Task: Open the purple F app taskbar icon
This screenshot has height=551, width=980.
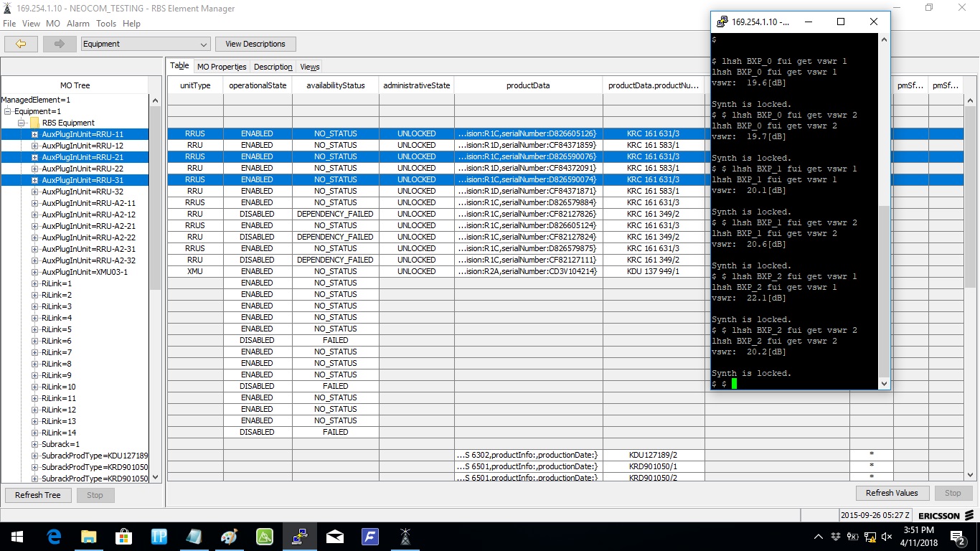Action: pyautogui.click(x=369, y=536)
